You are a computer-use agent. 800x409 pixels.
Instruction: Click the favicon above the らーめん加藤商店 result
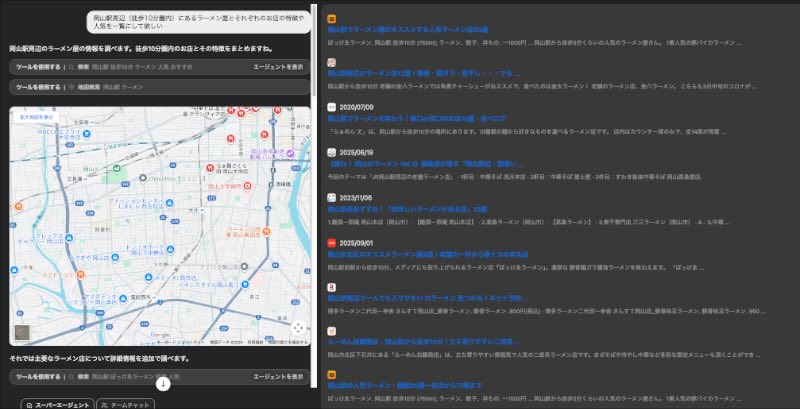(332, 331)
